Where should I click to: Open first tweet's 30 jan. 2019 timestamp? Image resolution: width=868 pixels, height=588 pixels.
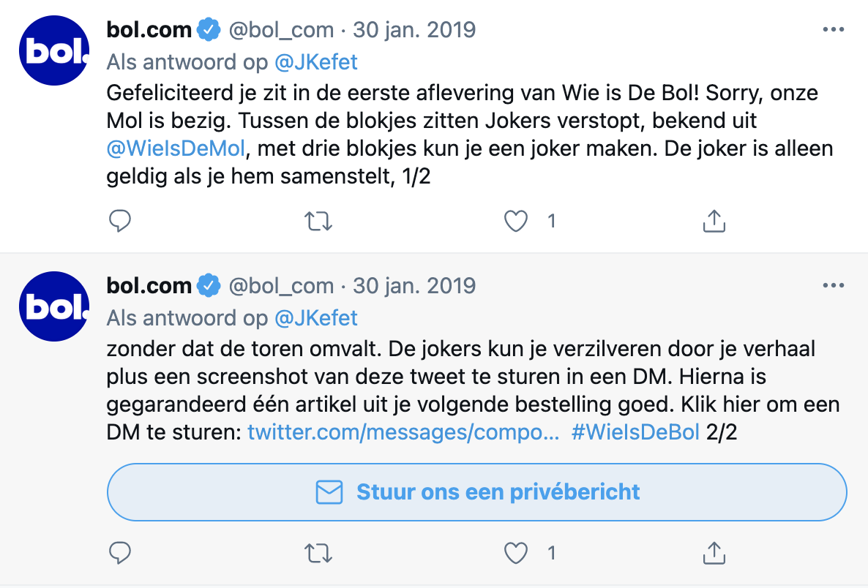[x=414, y=30]
